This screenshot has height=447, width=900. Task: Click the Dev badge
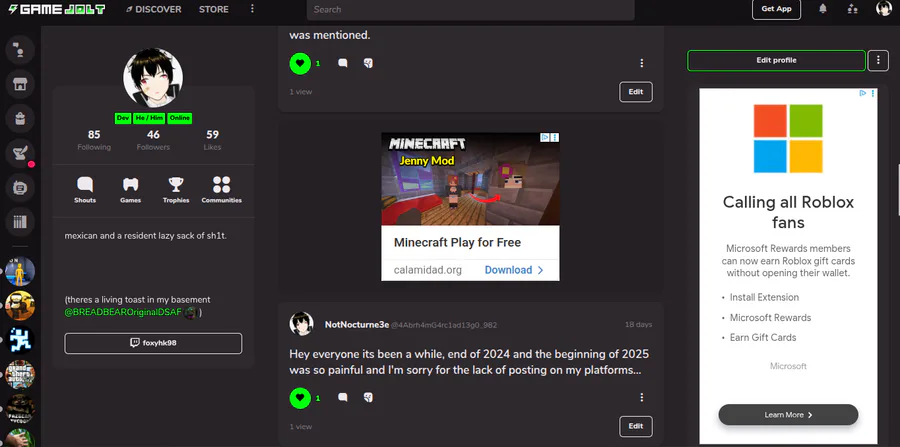(x=123, y=118)
